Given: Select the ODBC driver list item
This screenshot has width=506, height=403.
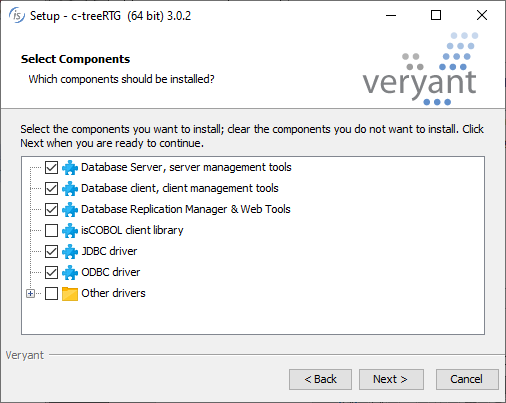Looking at the screenshot, I should click(111, 272).
